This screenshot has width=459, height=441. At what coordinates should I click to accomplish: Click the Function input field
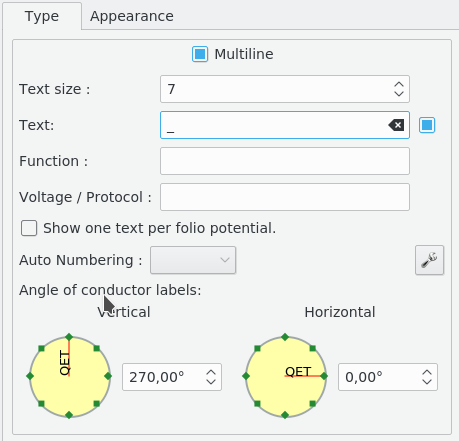coord(285,161)
